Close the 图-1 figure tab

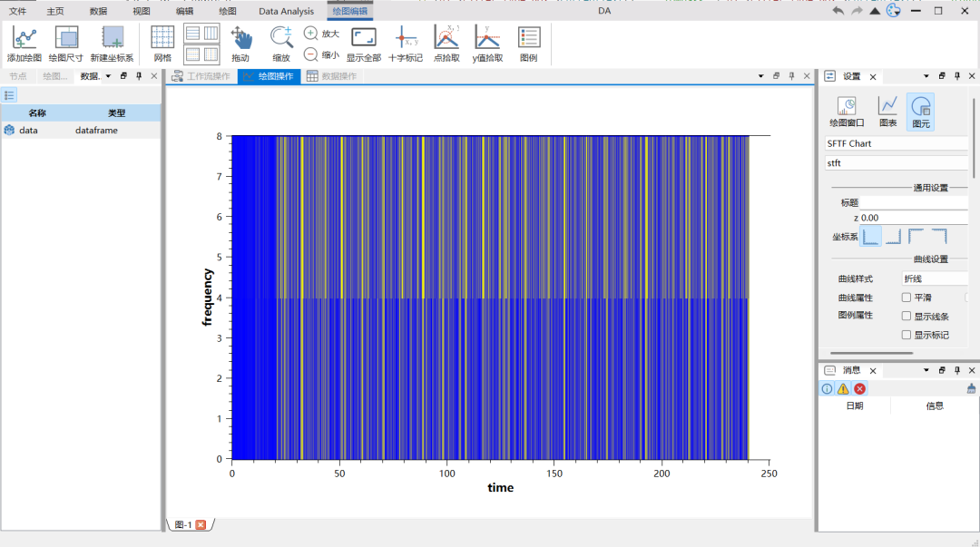click(x=201, y=524)
